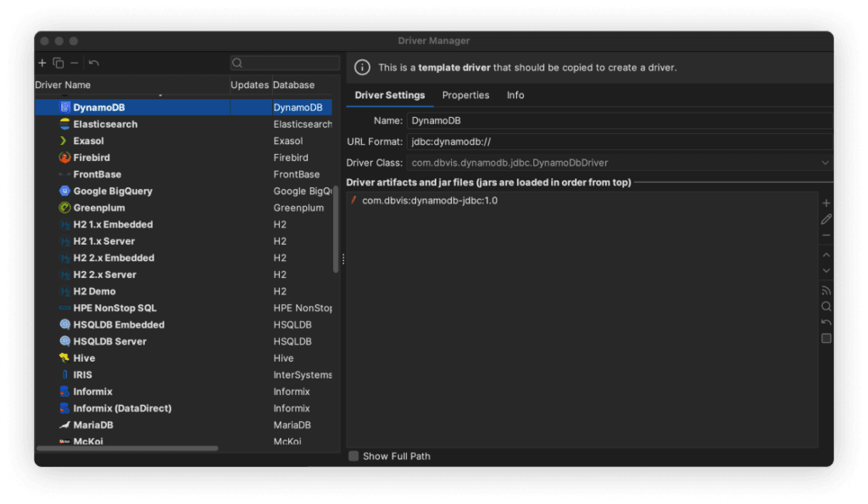This screenshot has width=868, height=504.
Task: Move the selected jar up with the chevron
Action: coord(826,254)
